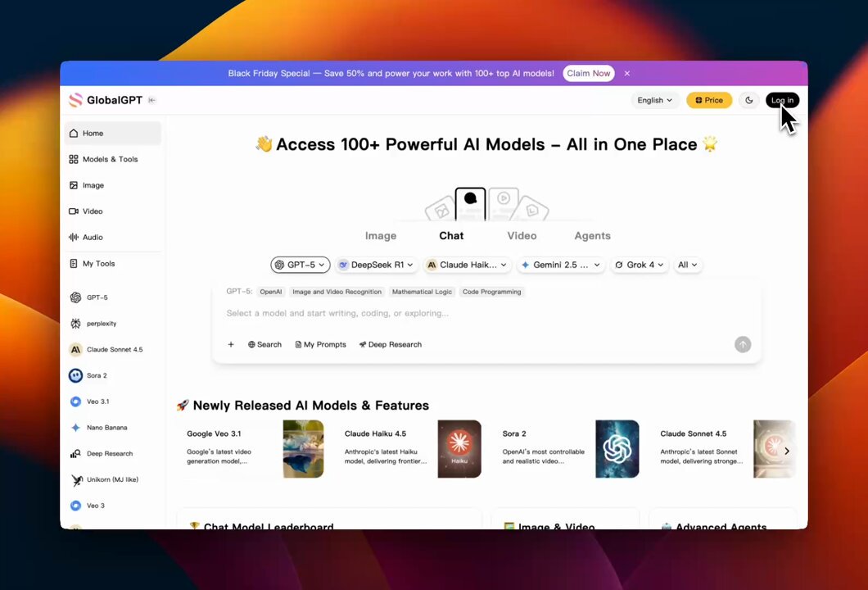This screenshot has height=590, width=868.
Task: Open My Tools in sidebar
Action: click(x=113, y=264)
